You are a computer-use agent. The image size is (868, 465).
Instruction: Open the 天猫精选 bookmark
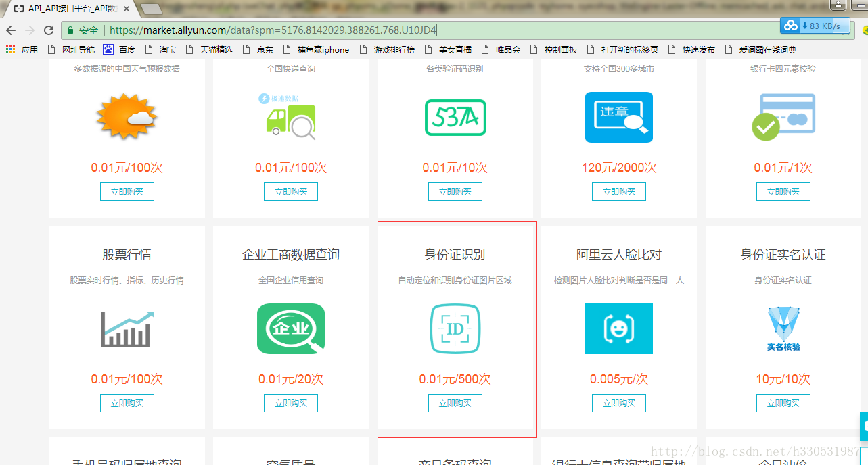(209, 49)
